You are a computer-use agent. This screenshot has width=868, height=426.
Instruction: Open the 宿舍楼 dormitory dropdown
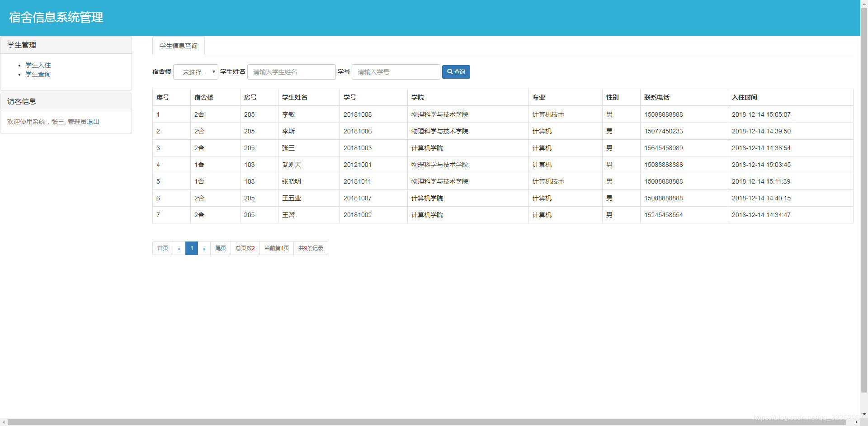(x=195, y=72)
